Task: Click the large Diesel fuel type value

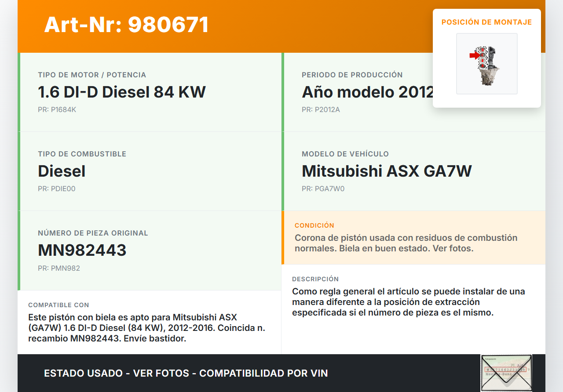Action: click(62, 171)
